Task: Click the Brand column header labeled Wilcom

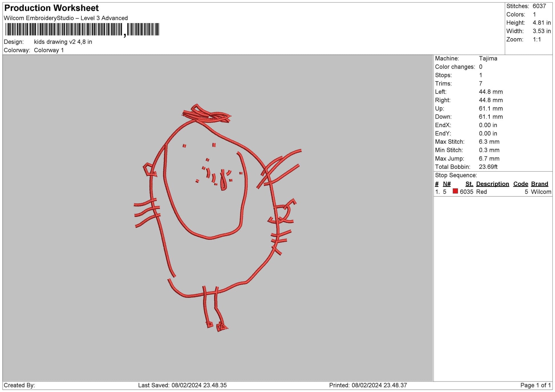Action: 539,184
